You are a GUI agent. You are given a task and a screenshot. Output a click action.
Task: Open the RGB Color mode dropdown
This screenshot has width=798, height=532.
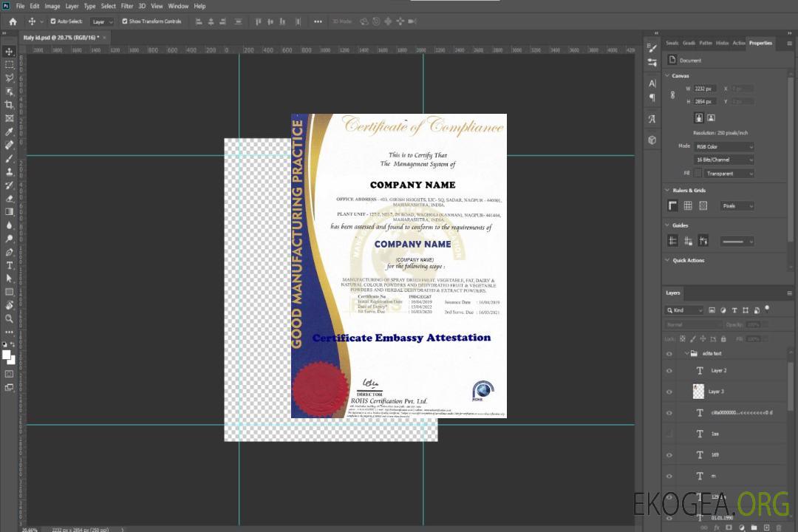(723, 146)
